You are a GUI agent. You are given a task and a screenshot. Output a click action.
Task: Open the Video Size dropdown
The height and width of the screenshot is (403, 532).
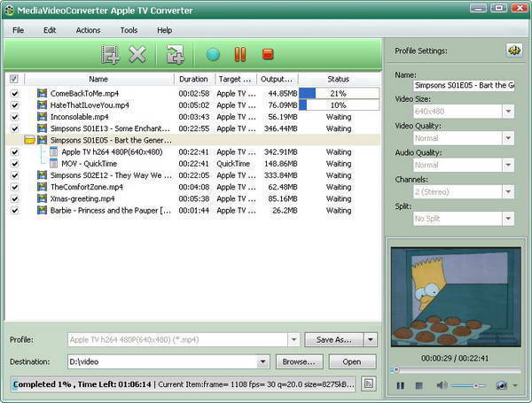[508, 112]
